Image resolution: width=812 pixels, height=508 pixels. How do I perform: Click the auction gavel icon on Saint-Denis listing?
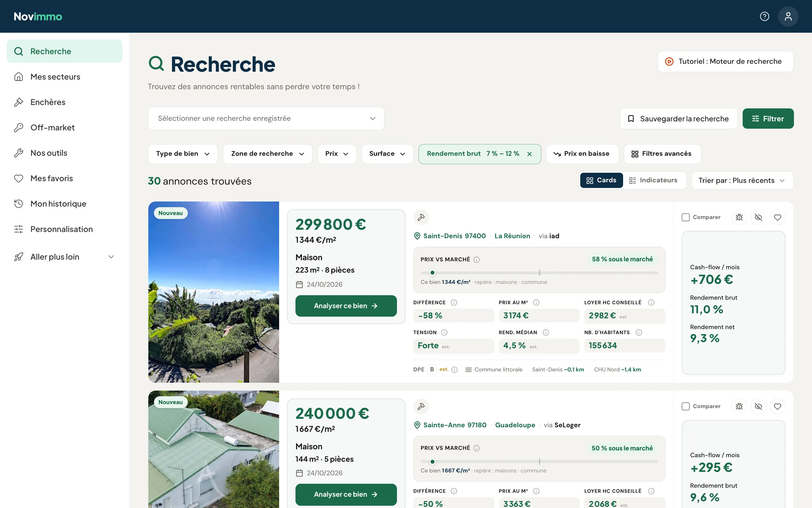(421, 217)
